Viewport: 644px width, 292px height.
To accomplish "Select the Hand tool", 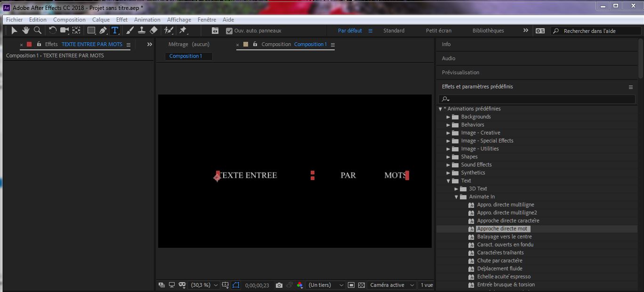I will [x=25, y=31].
